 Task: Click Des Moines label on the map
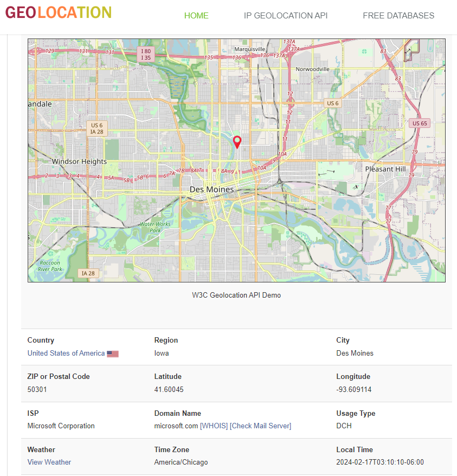point(211,189)
